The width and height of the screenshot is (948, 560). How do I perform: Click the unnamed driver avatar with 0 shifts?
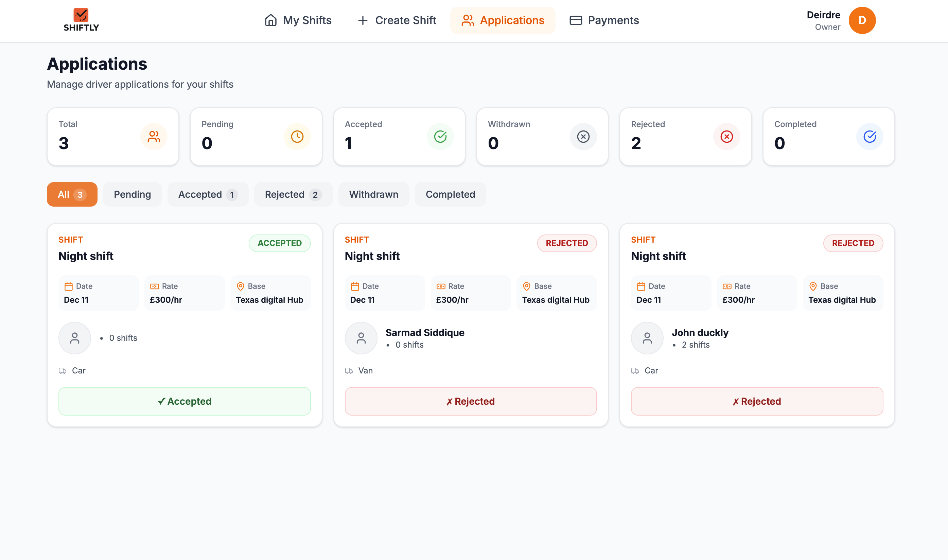pyautogui.click(x=75, y=338)
